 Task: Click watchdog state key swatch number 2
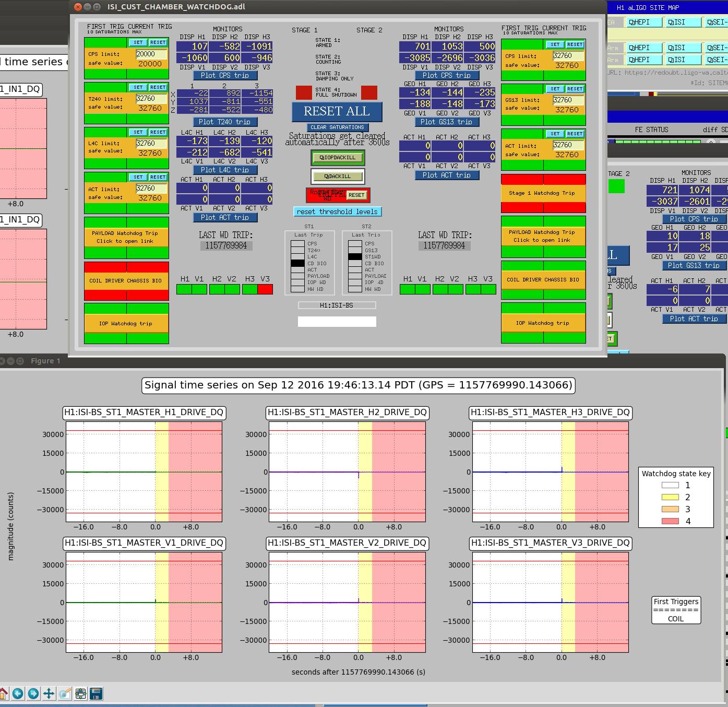click(670, 497)
